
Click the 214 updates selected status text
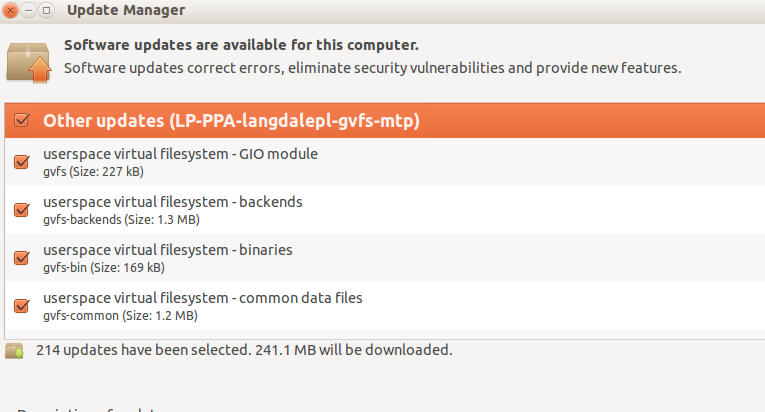tap(244, 351)
